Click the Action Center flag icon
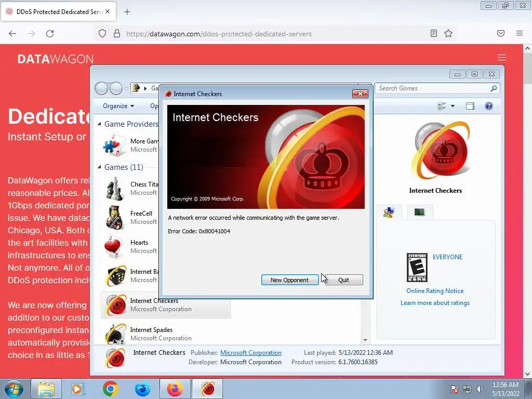This screenshot has width=532, height=399. click(x=454, y=389)
